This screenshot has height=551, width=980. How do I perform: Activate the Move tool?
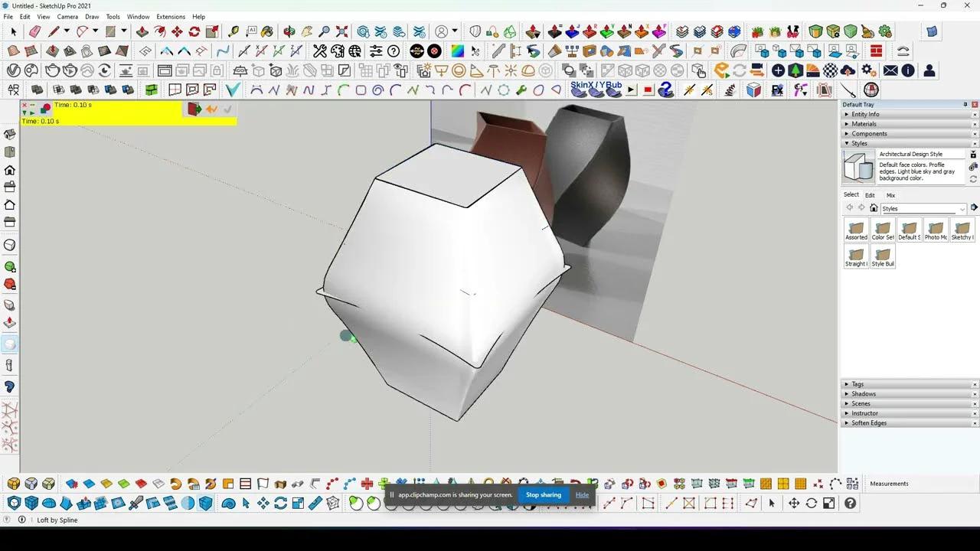pos(177,31)
